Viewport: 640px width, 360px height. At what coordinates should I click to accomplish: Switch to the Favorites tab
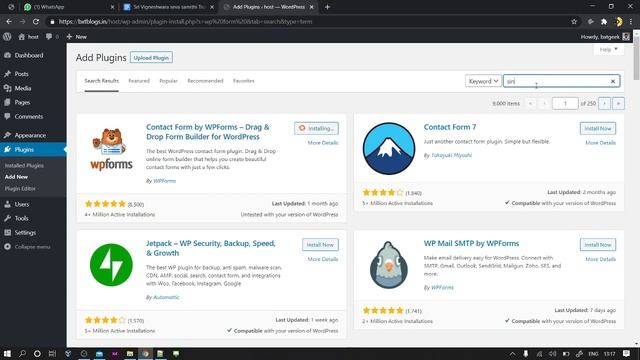pyautogui.click(x=244, y=81)
